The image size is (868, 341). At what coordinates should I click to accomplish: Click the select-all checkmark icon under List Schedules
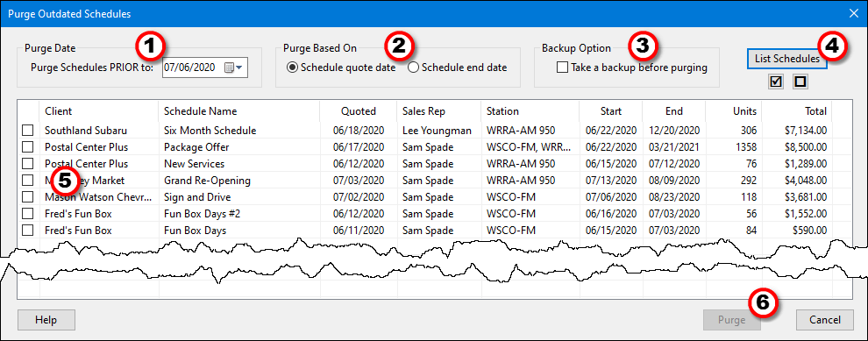pyautogui.click(x=776, y=82)
